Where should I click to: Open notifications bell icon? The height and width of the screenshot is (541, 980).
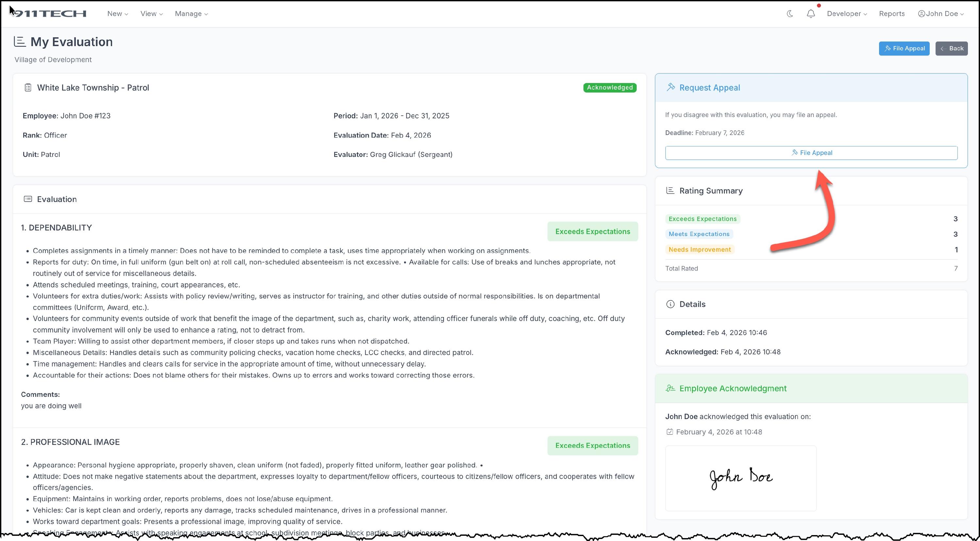(811, 14)
